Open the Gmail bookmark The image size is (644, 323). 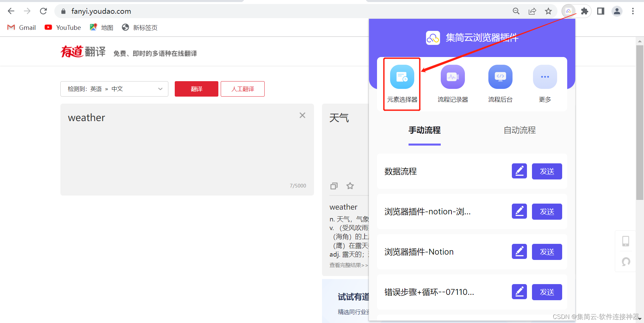coord(21,28)
